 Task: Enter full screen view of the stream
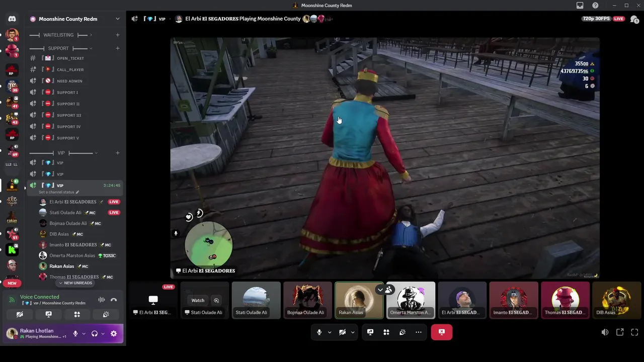[634, 332]
